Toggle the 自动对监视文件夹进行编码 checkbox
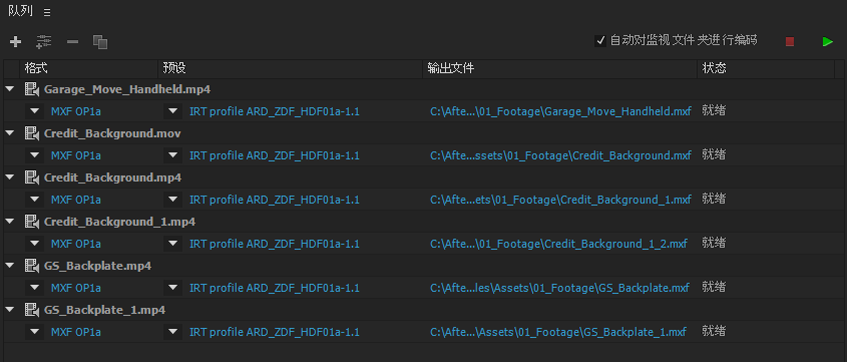The width and height of the screenshot is (847, 362). [x=600, y=41]
